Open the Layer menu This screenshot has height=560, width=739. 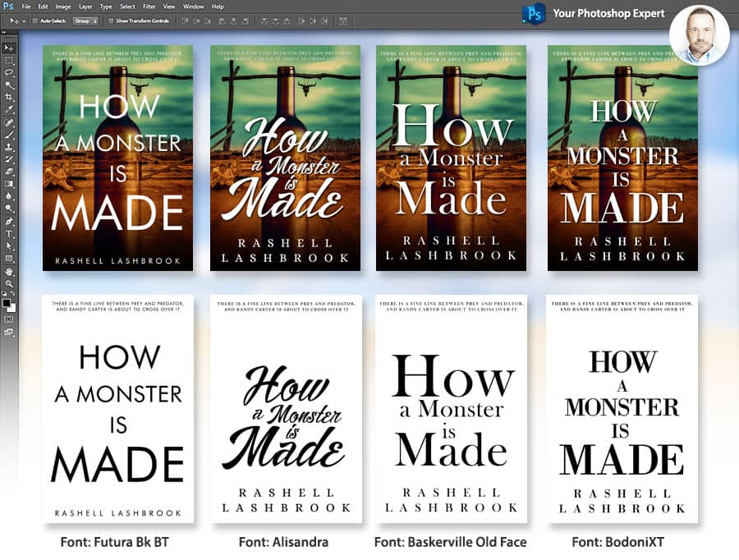pos(85,6)
